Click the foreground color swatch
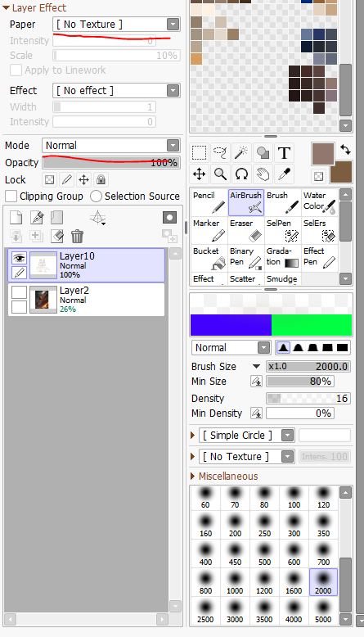364x637 pixels. 323,155
